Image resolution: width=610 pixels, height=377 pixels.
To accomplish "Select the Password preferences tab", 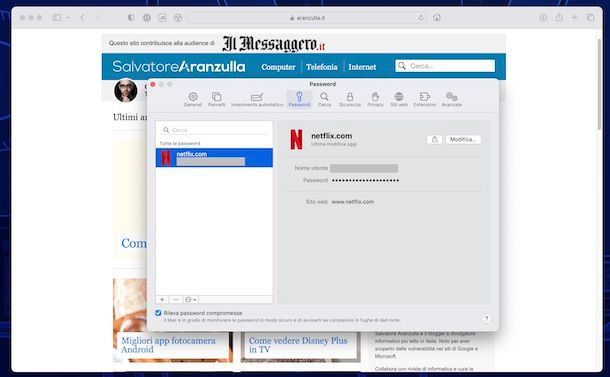I will pos(299,99).
